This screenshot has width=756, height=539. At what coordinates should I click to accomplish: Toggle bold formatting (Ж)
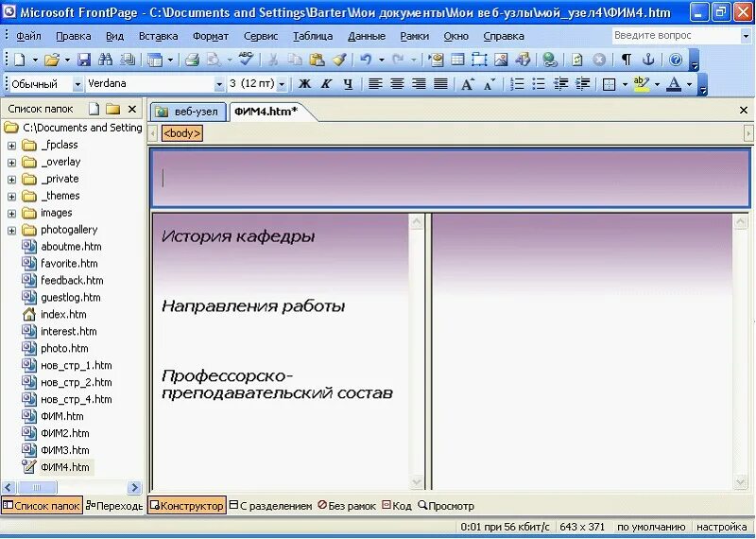(x=304, y=84)
